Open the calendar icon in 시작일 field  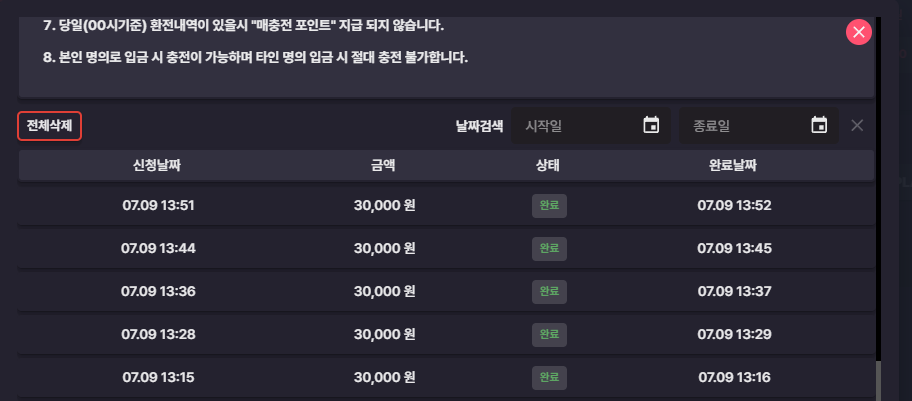[651, 125]
